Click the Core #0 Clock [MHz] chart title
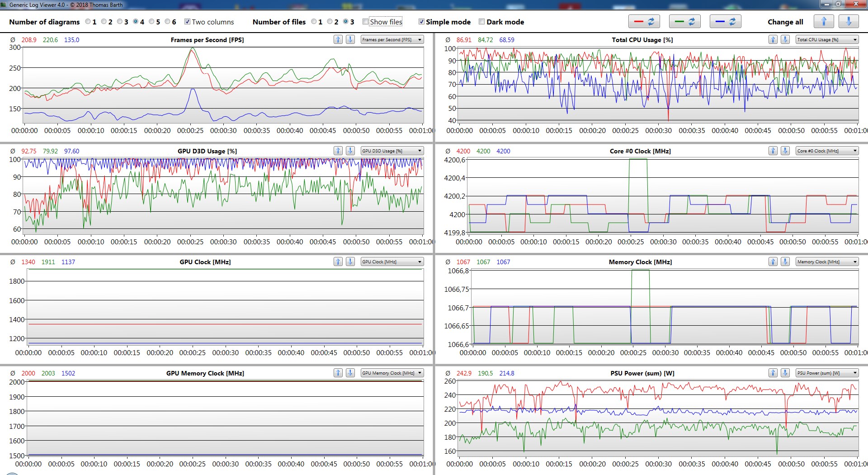Screen dimensions: 868x475 (x=640, y=151)
